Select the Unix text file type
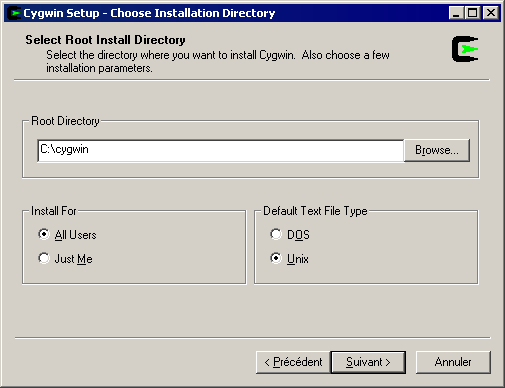The image size is (505, 388). tap(289, 259)
